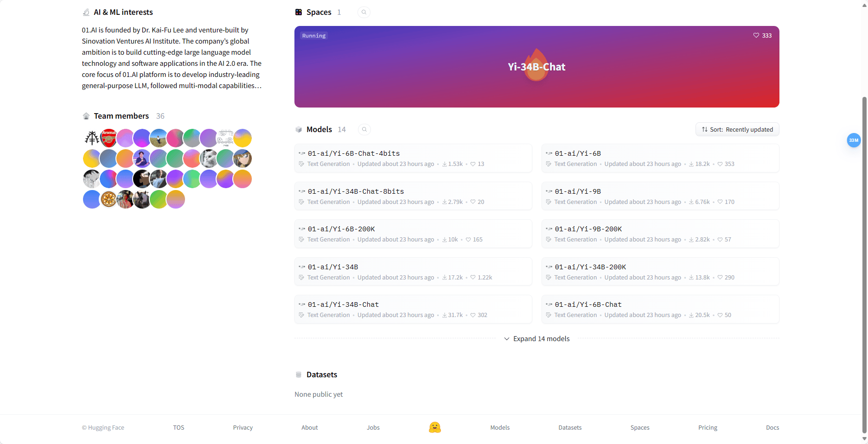Click the download icon on Yi-6B card
The image size is (868, 444).
691,164
